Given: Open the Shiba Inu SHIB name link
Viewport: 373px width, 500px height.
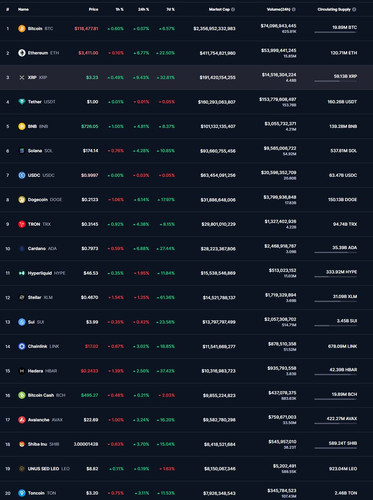Looking at the screenshot, I should (43, 444).
